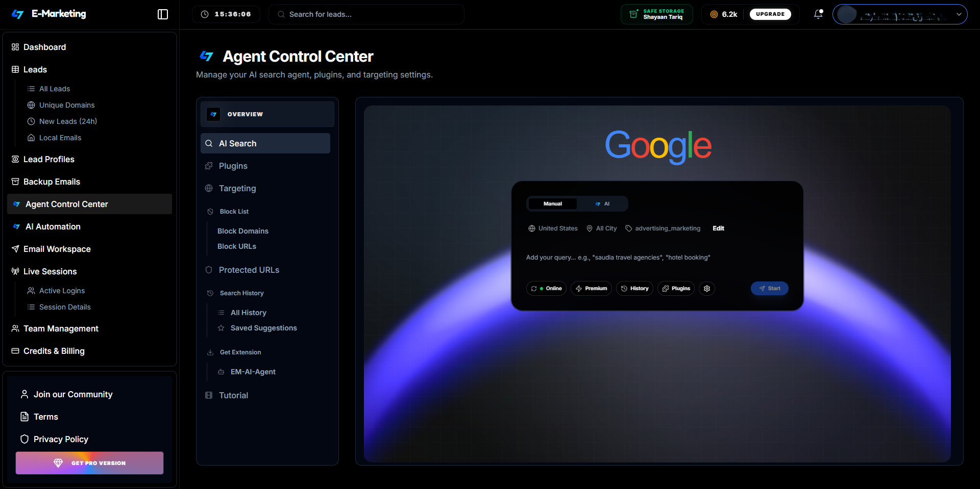Click the Get Pro Version gradient banner
Viewport: 980px width, 489px height.
pos(90,463)
